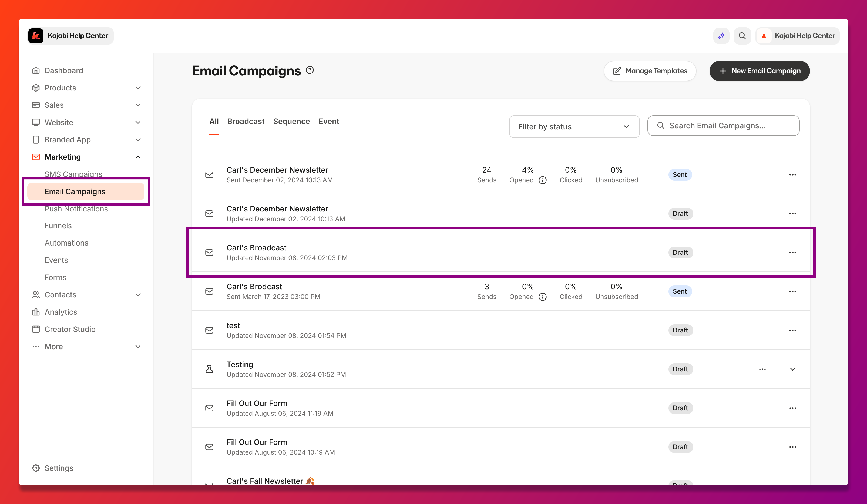The height and width of the screenshot is (504, 867).
Task: Open Events submenu item
Action: 56,260
